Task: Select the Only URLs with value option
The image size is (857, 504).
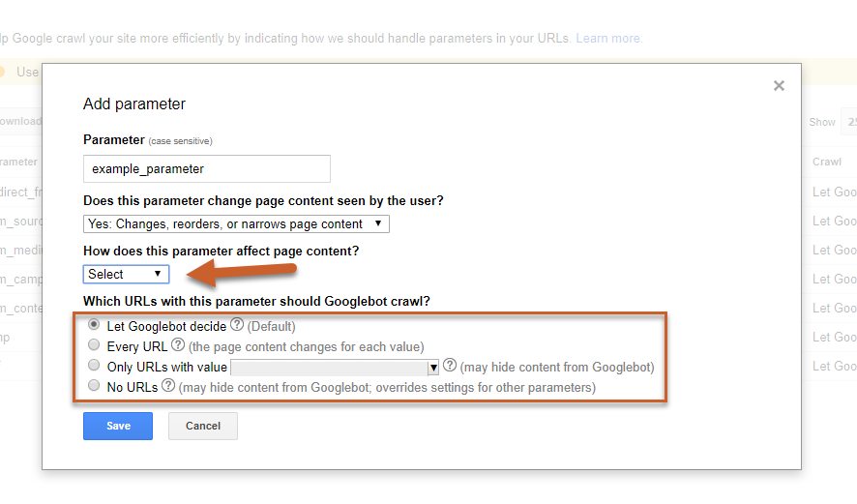Action: click(94, 366)
